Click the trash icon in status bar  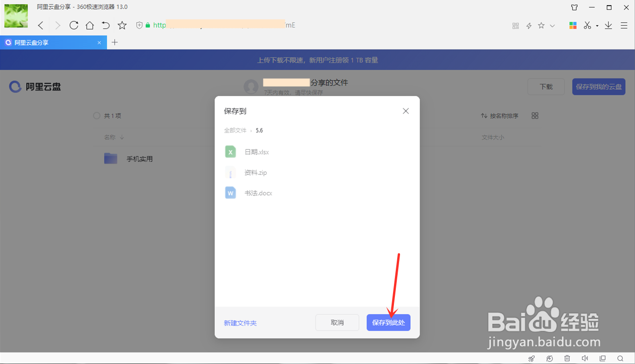coord(567,358)
